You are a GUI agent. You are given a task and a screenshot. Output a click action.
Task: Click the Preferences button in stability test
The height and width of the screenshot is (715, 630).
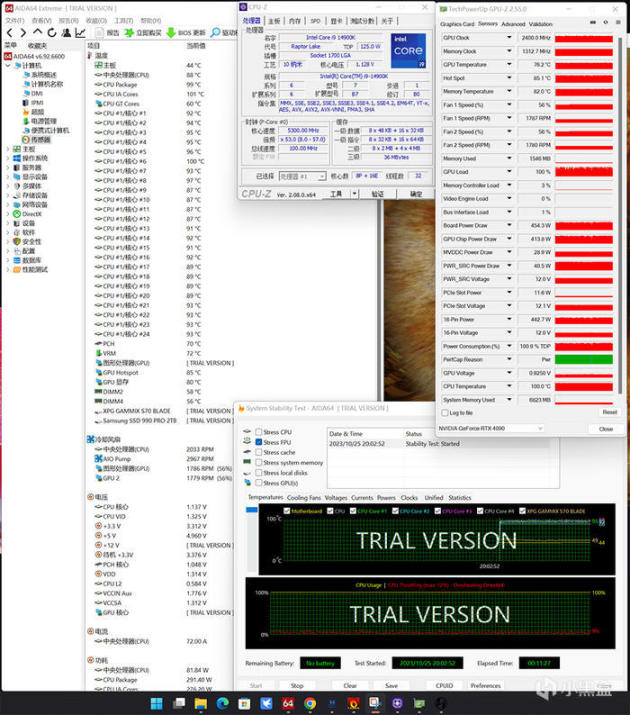[x=485, y=685]
